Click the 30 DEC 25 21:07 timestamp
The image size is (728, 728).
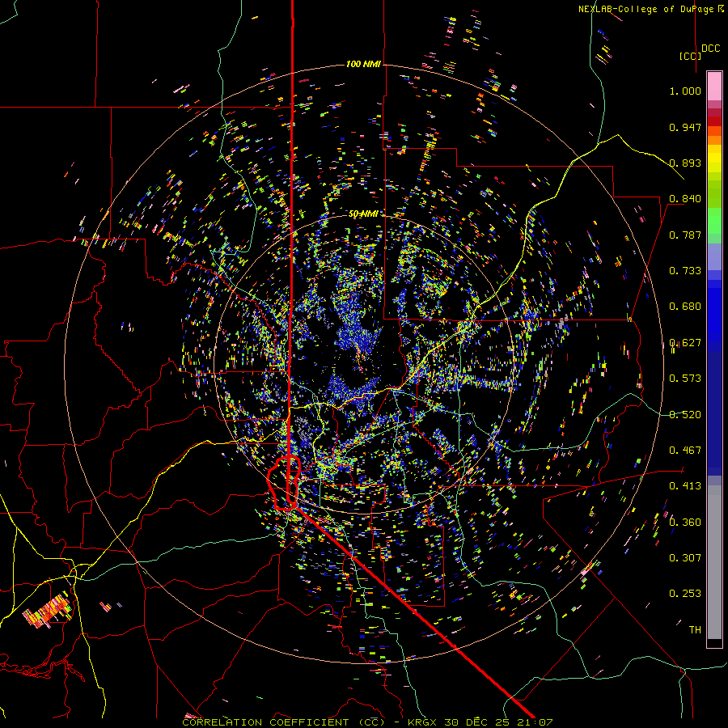click(x=498, y=722)
